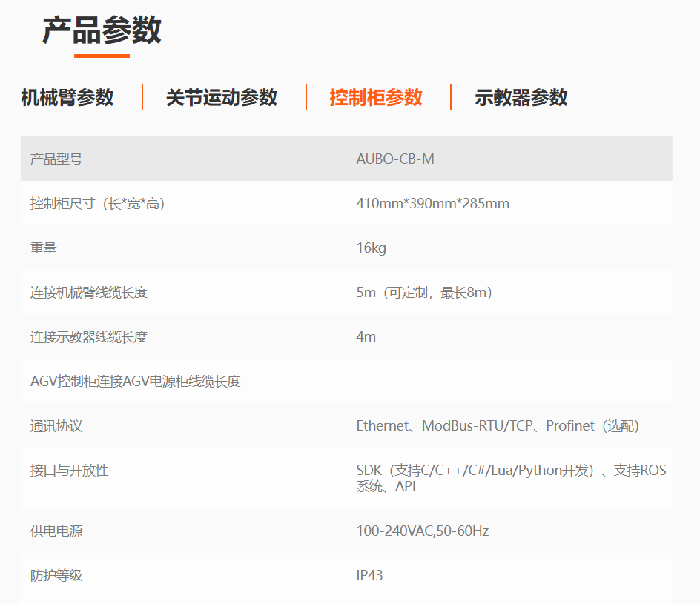Select the 接口与开放性 label
Screen dimensions: 700x604
[x=69, y=470]
